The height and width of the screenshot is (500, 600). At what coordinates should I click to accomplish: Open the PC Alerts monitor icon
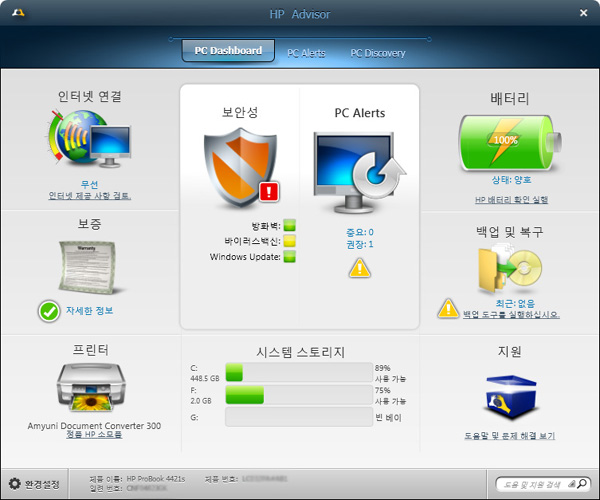[359, 173]
